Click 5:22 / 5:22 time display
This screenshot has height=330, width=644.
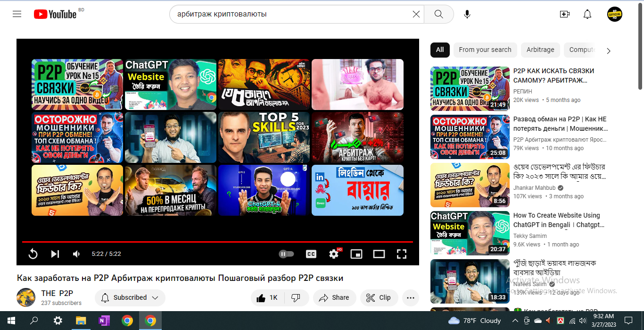(x=106, y=254)
